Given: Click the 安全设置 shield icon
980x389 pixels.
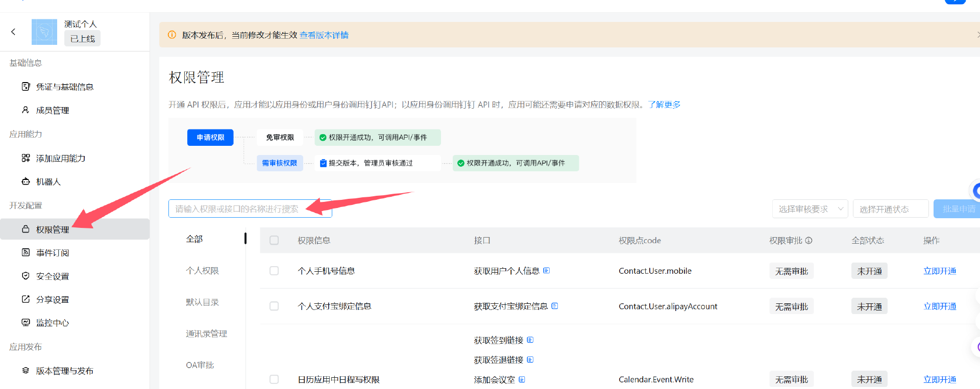Looking at the screenshot, I should 26,276.
